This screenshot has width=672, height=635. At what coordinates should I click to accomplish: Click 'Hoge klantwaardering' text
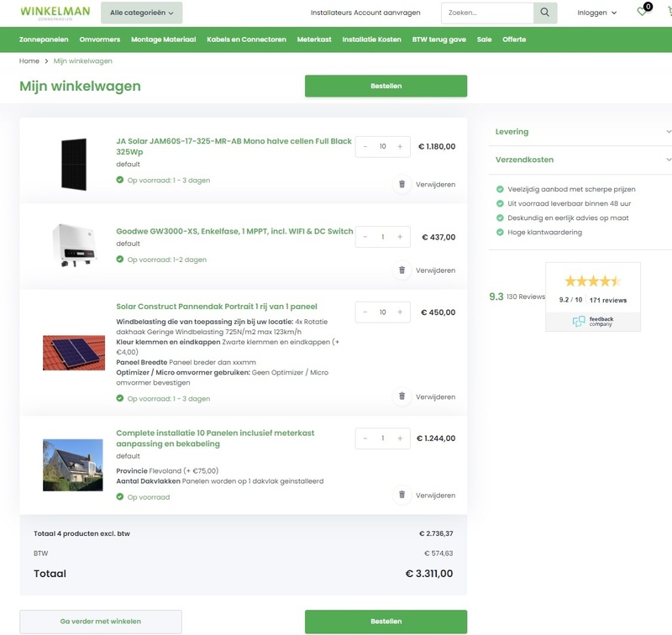(x=544, y=232)
